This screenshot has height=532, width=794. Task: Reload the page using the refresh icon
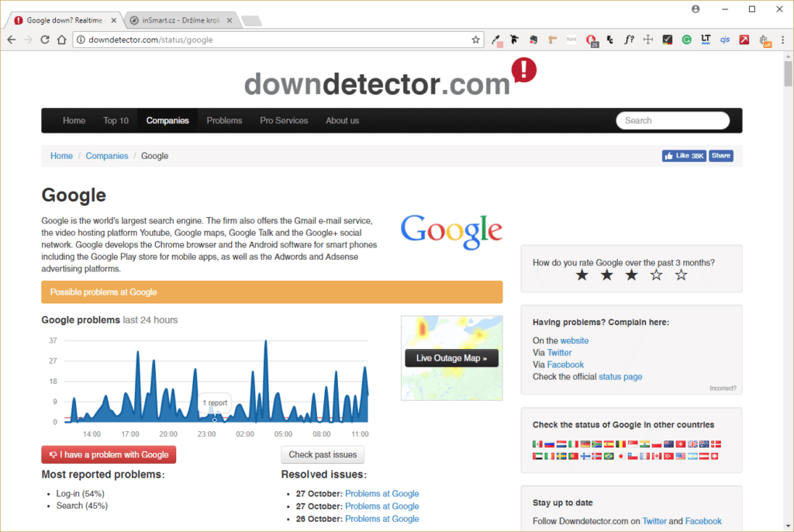[45, 40]
